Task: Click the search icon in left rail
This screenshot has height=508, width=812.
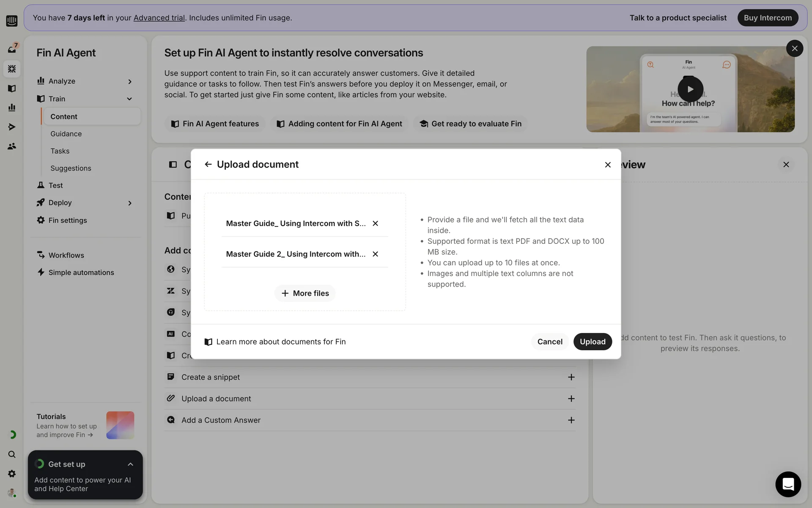Action: (x=12, y=454)
